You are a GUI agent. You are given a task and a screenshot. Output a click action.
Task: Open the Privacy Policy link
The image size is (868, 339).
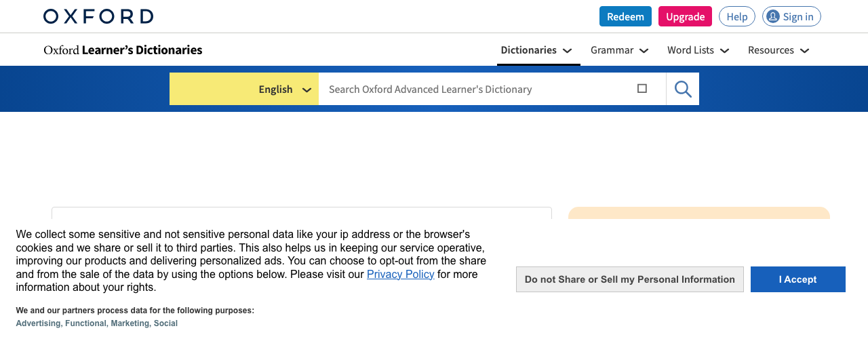point(401,274)
